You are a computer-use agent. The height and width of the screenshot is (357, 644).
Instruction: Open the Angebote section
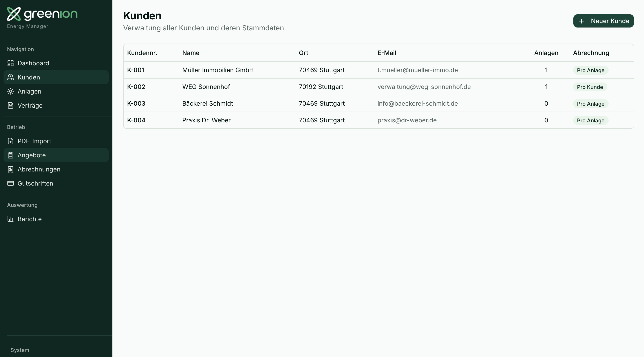pos(32,155)
